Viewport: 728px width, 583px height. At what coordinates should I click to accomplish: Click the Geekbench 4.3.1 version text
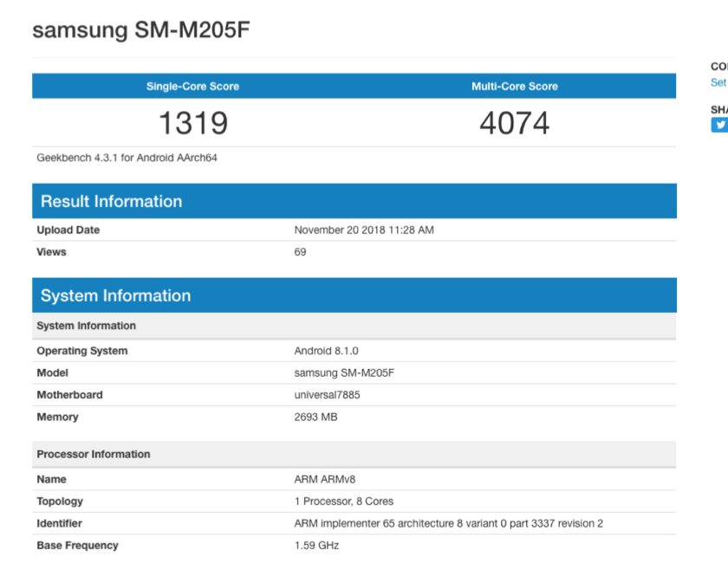pyautogui.click(x=127, y=159)
